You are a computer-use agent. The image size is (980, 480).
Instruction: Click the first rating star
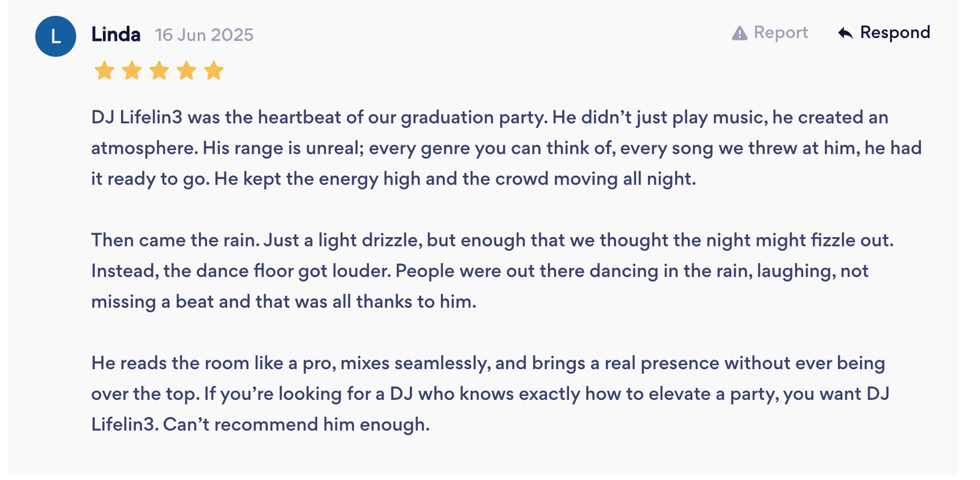coord(105,70)
